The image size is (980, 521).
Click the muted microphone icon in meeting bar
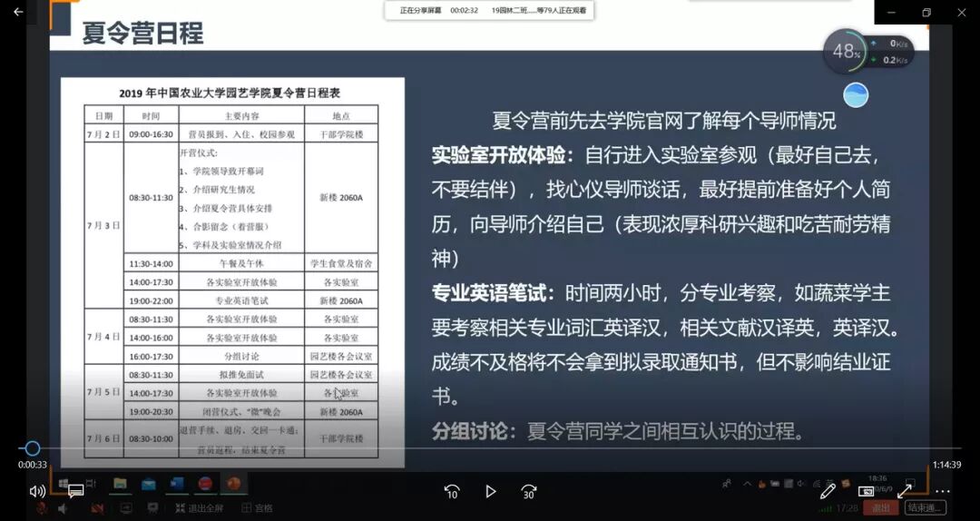click(41, 508)
